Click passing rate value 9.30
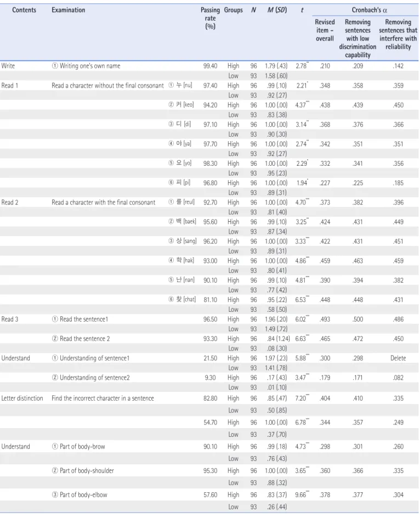This screenshot has height=517, width=420. (210, 378)
